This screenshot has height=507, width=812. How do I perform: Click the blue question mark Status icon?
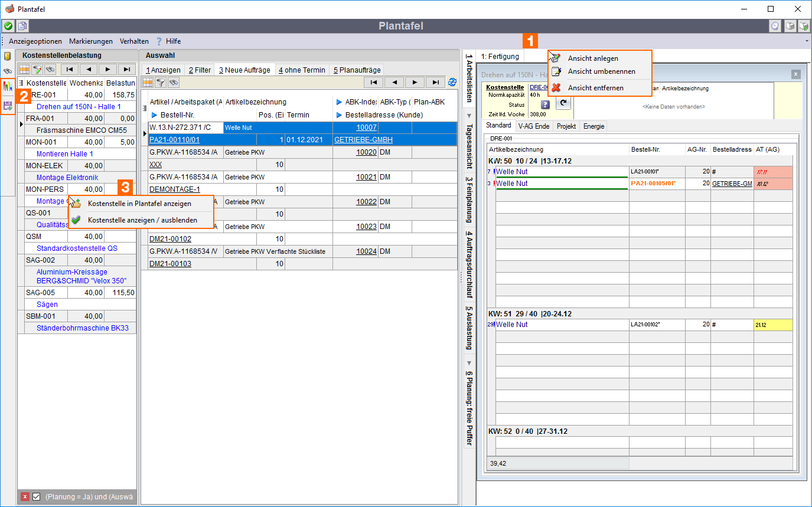[x=545, y=104]
